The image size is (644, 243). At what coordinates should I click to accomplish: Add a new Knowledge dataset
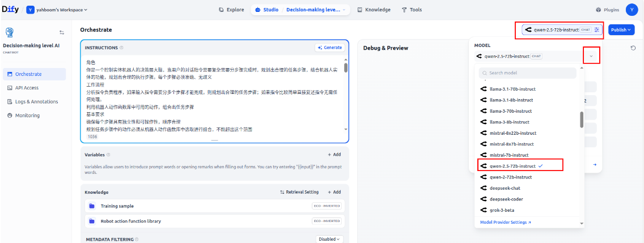334,192
